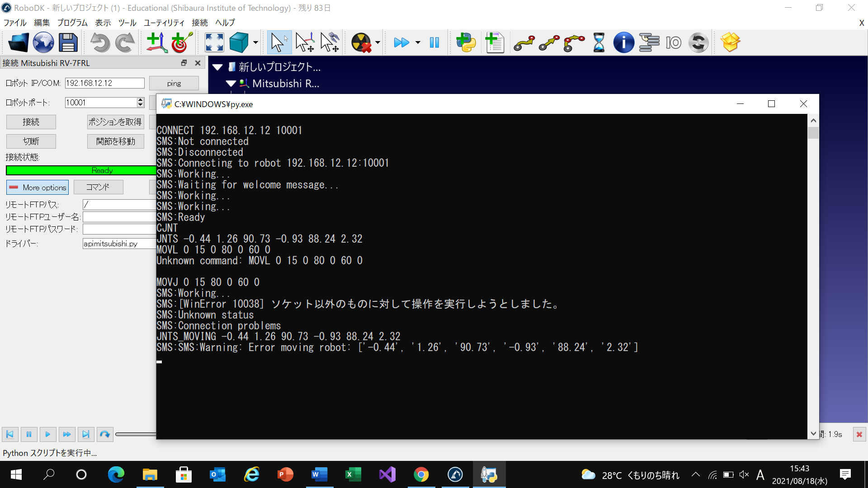This screenshot has height=488, width=868.
Task: Click the remote FTP user name field
Action: point(119,217)
